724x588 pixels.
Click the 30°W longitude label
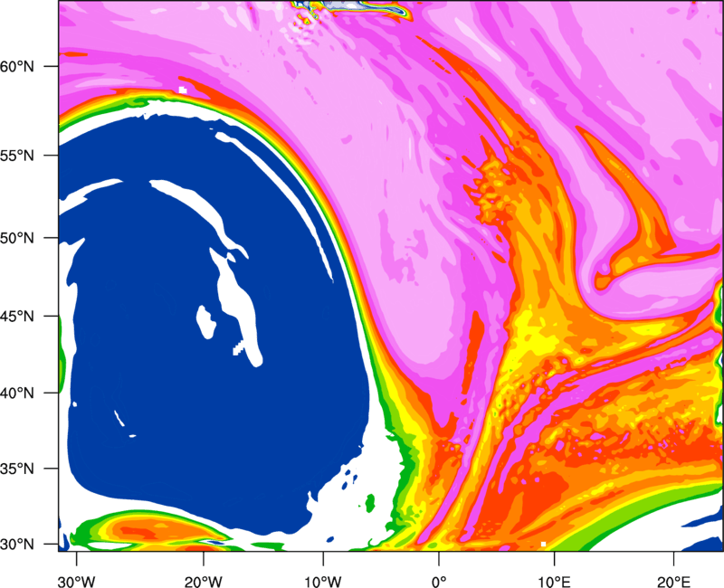77,582
